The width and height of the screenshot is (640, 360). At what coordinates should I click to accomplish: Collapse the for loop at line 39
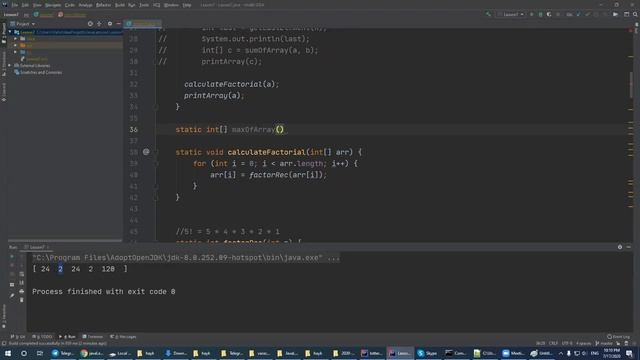point(156,163)
